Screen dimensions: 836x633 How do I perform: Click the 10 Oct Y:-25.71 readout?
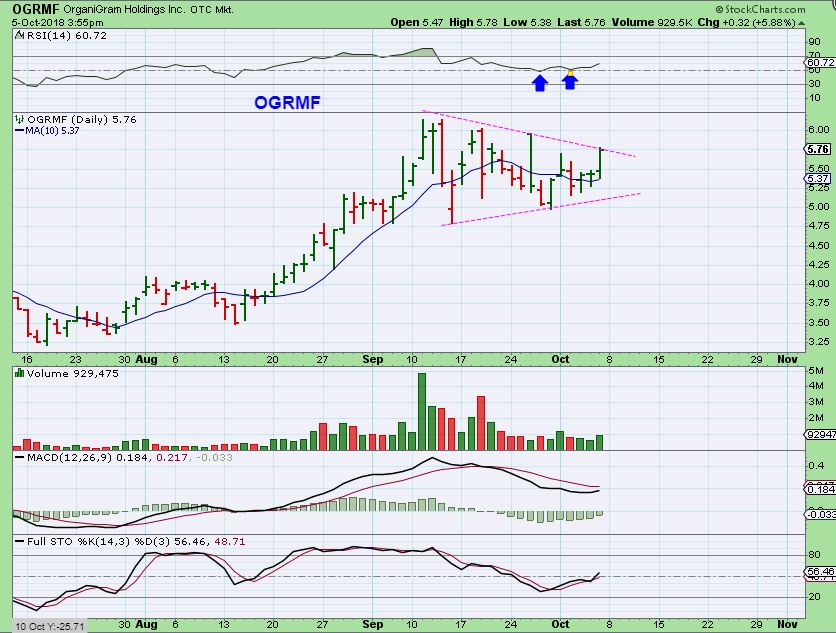(x=49, y=626)
